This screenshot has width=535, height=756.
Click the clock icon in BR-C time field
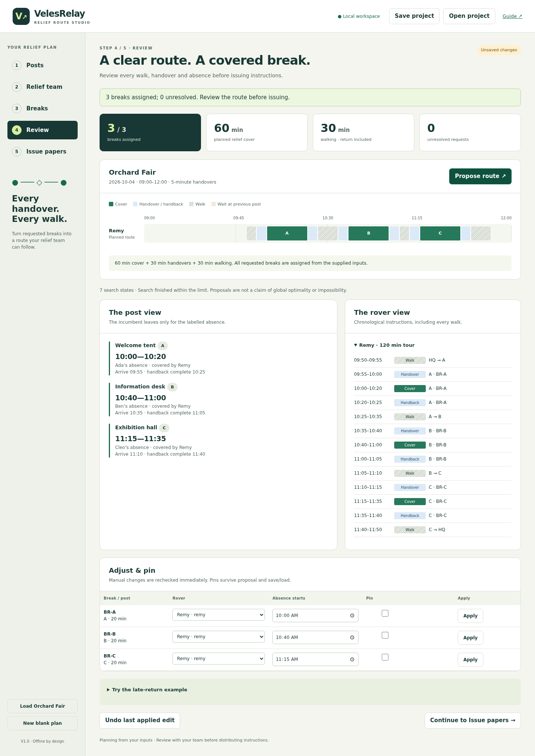352,659
